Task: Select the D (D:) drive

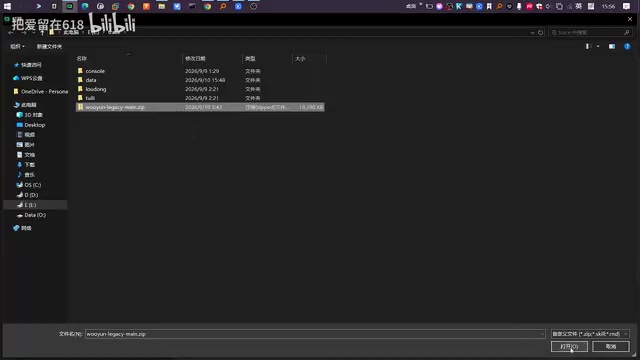Action: pyautogui.click(x=31, y=195)
